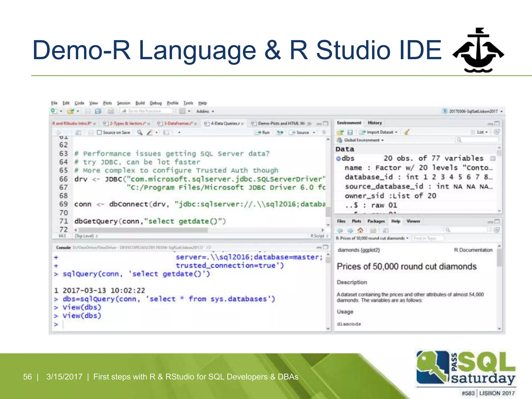The width and height of the screenshot is (532, 399).
Task: Click the show in new window icon in editor
Action: coord(78,132)
